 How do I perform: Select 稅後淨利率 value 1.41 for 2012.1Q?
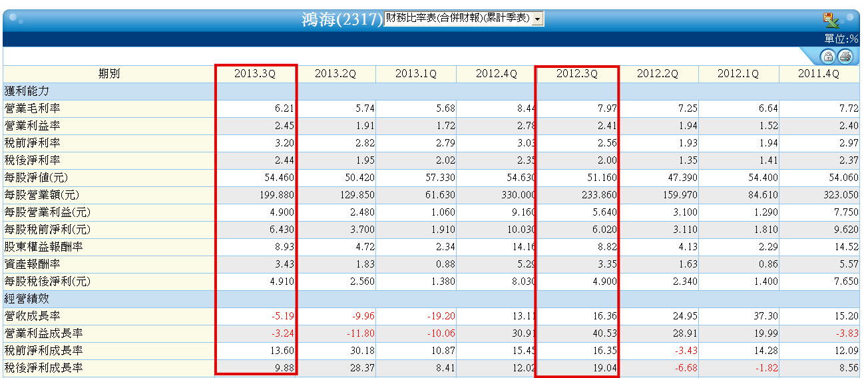point(767,160)
